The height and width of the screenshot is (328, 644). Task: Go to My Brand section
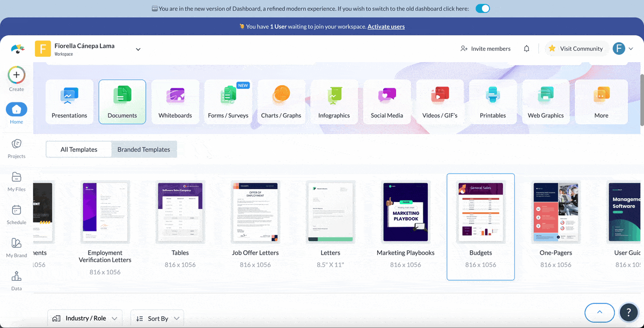click(17, 243)
